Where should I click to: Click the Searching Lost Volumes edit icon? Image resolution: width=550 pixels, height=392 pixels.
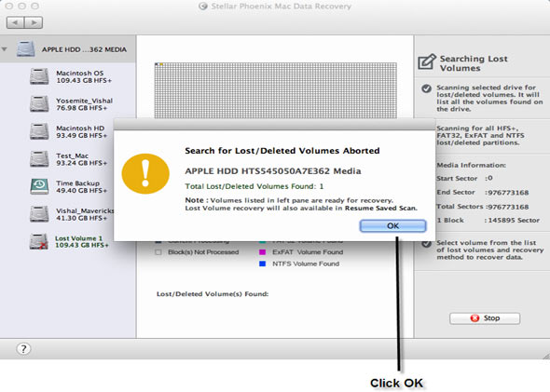427,62
